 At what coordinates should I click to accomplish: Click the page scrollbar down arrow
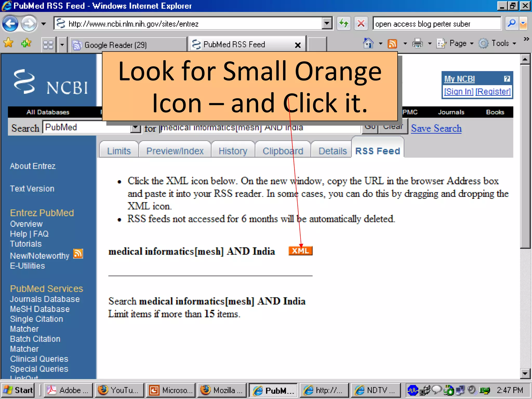(525, 374)
